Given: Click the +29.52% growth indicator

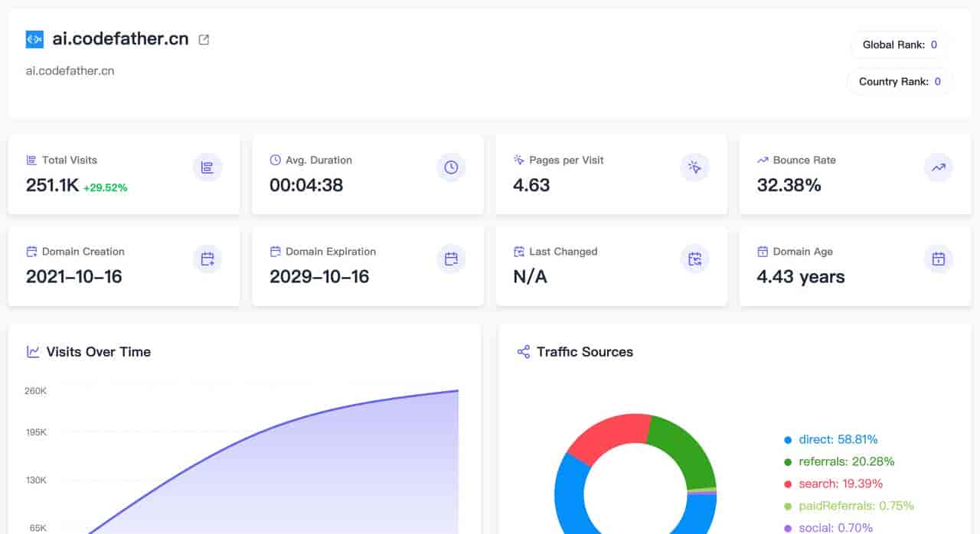Looking at the screenshot, I should click(106, 187).
